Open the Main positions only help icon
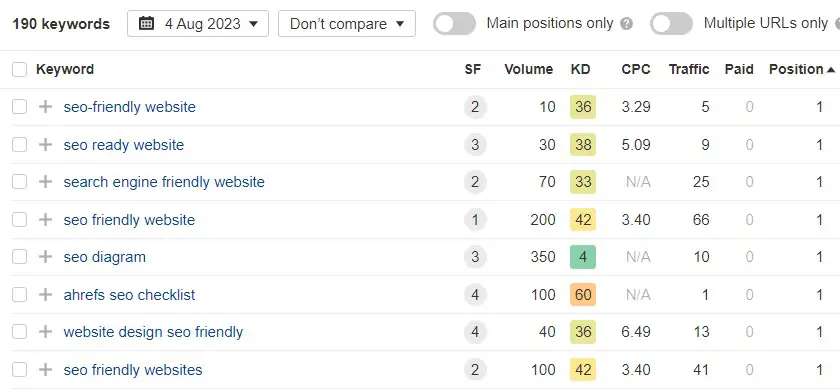Image resolution: width=840 pixels, height=389 pixels. [x=626, y=24]
